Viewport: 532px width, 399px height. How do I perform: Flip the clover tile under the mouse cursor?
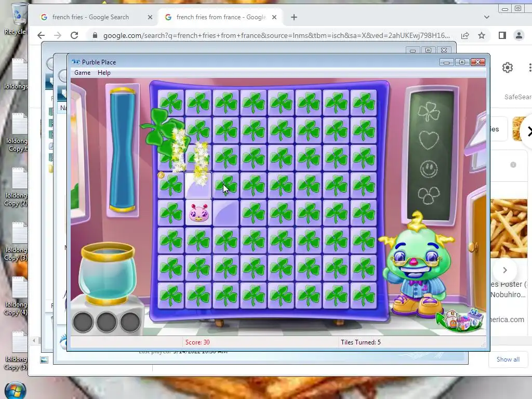226,185
